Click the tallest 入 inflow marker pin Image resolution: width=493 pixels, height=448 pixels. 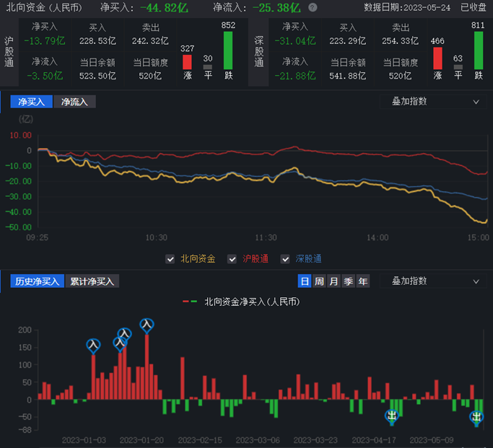click(147, 325)
